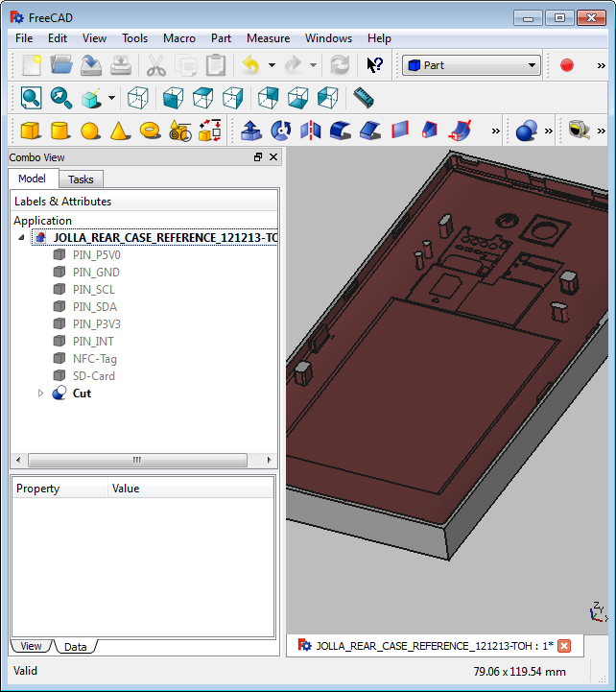Open the Redo history dropdown arrow
The image size is (616, 692).
(313, 65)
